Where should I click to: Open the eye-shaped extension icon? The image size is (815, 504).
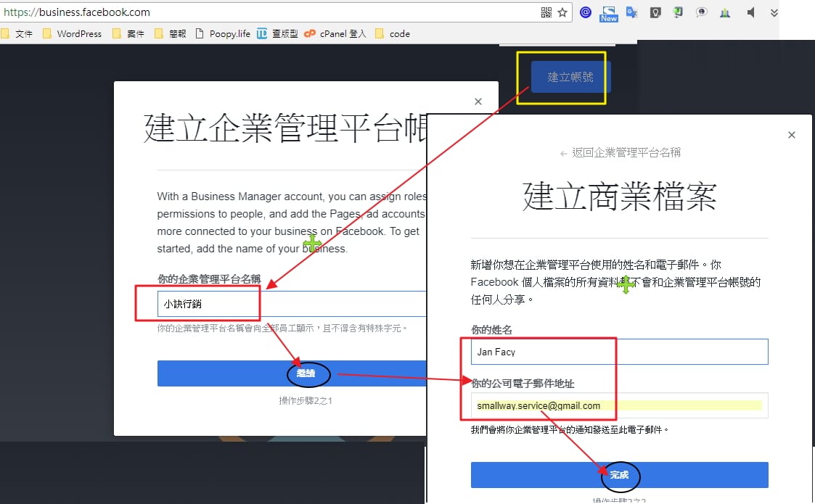(x=702, y=12)
